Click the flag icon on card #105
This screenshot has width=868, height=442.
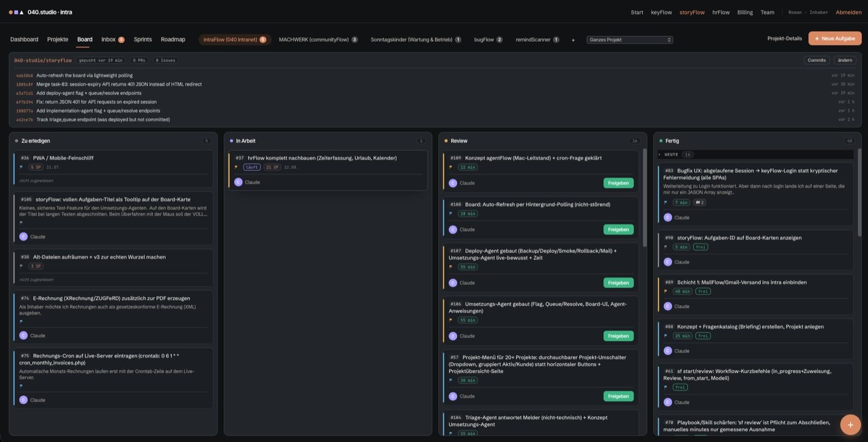click(21, 222)
